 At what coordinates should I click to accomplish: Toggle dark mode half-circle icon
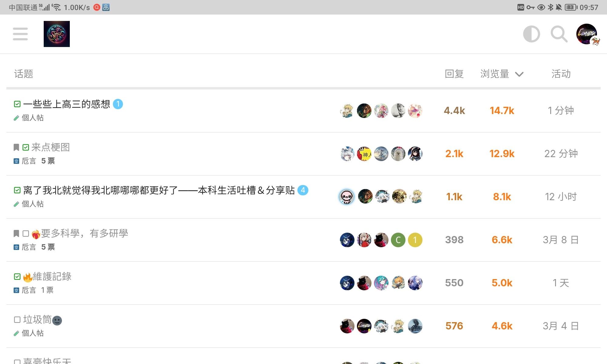[531, 34]
